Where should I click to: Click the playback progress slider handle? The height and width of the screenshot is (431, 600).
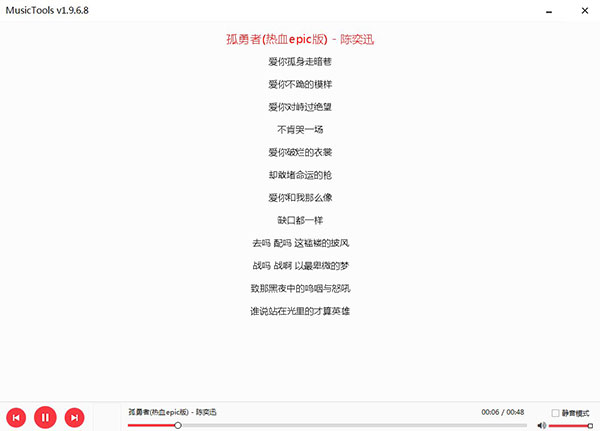click(x=178, y=425)
